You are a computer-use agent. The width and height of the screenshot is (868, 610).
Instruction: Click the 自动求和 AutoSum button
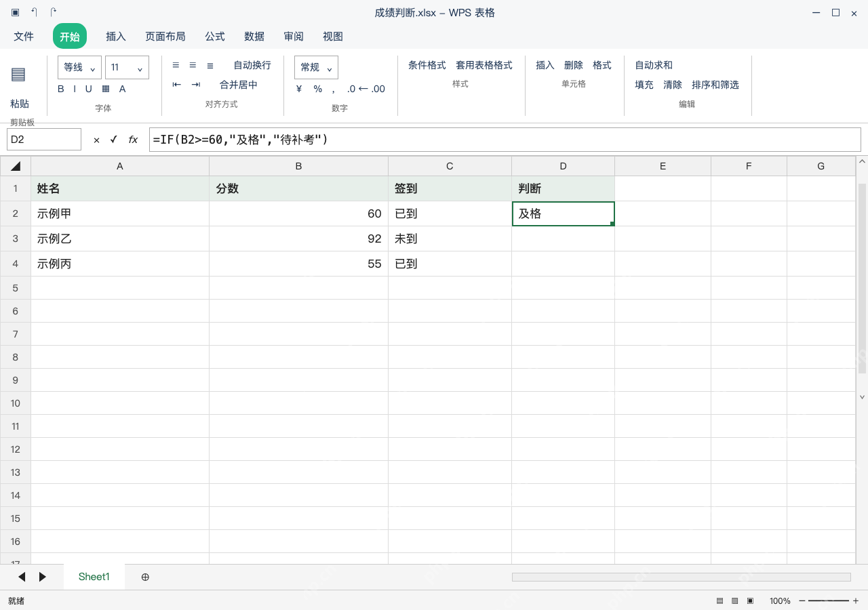pyautogui.click(x=654, y=65)
